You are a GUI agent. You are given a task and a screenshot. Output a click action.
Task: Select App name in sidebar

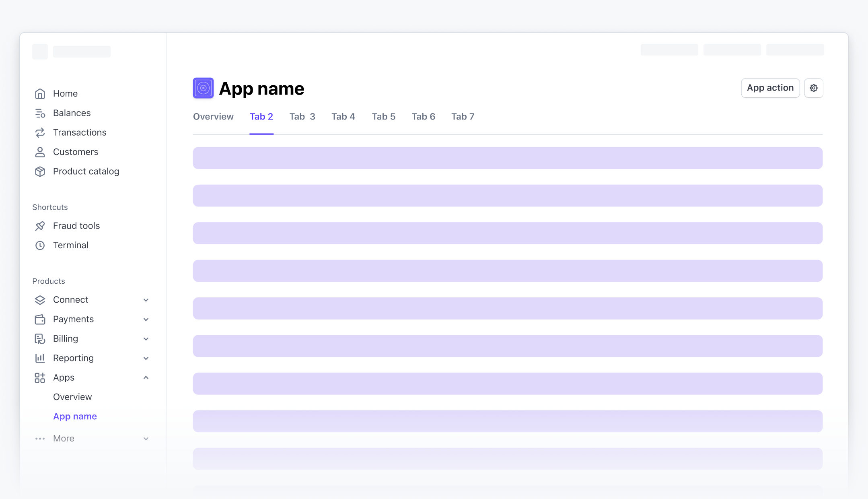pyautogui.click(x=75, y=417)
